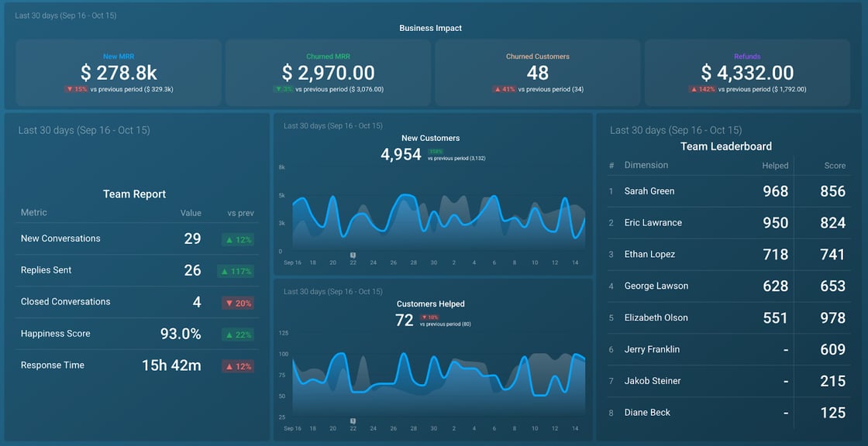Select the Diane Beck leaderboard row
Viewport: 868px width, 446px height.
[x=647, y=413]
